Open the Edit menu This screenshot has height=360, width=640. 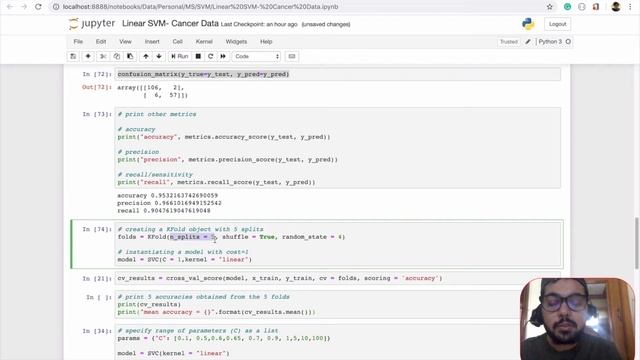tap(101, 42)
